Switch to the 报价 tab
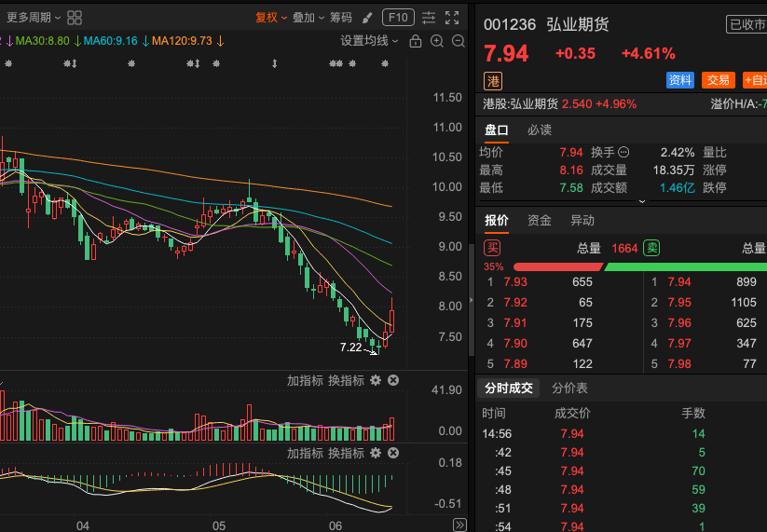 pyautogui.click(x=497, y=221)
